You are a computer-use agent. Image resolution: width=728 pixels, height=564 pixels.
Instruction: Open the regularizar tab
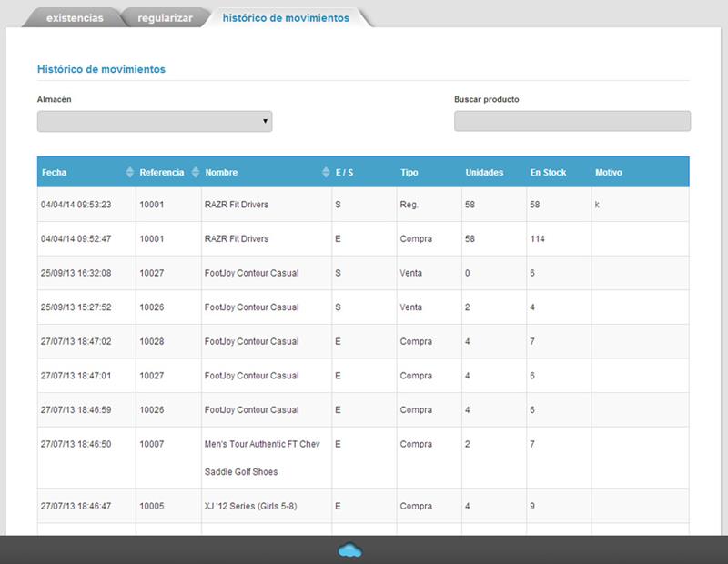coord(165,18)
